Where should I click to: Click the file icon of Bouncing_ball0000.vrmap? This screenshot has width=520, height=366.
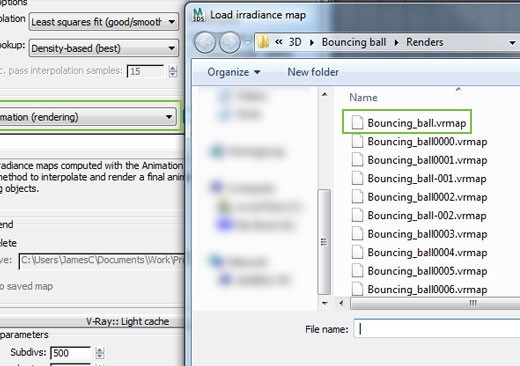(x=357, y=141)
